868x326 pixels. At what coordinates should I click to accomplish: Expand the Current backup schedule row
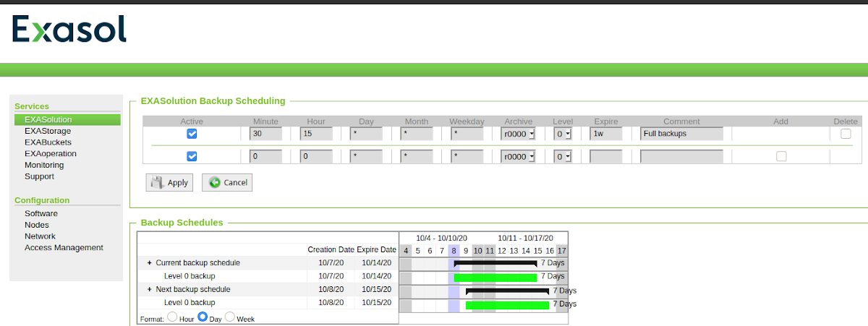coord(149,263)
